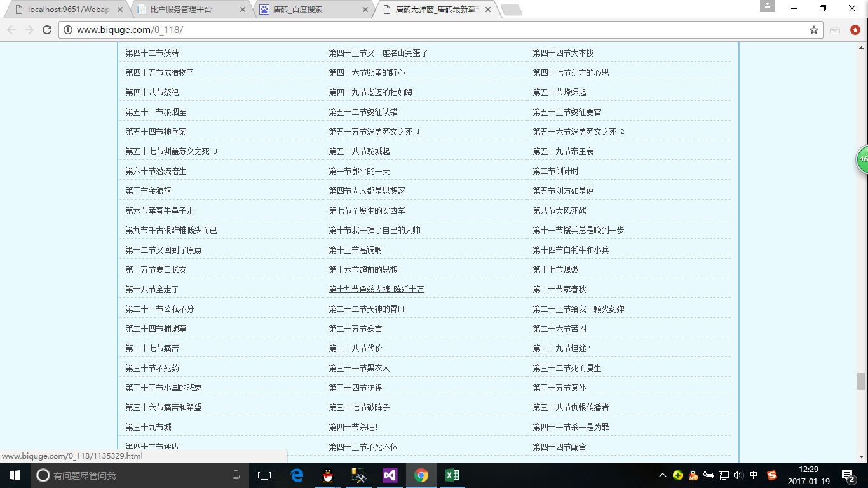
Task: Launch Excel from the taskbar
Action: 452,475
